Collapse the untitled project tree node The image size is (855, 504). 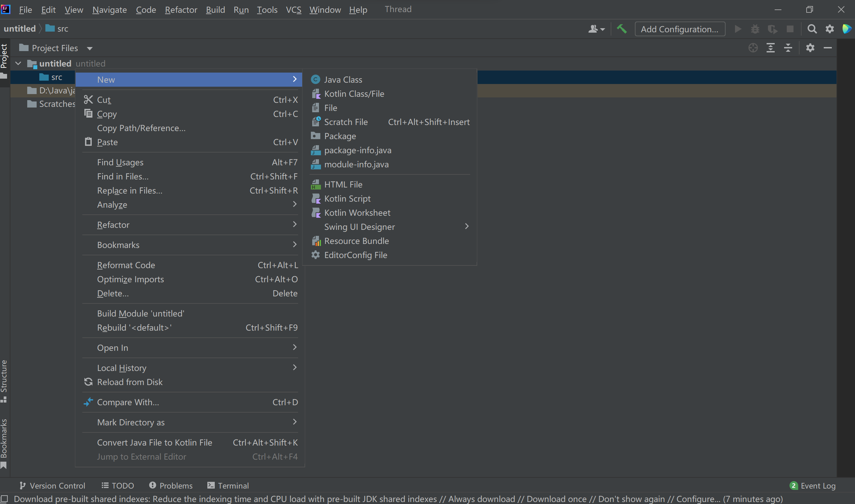(18, 64)
